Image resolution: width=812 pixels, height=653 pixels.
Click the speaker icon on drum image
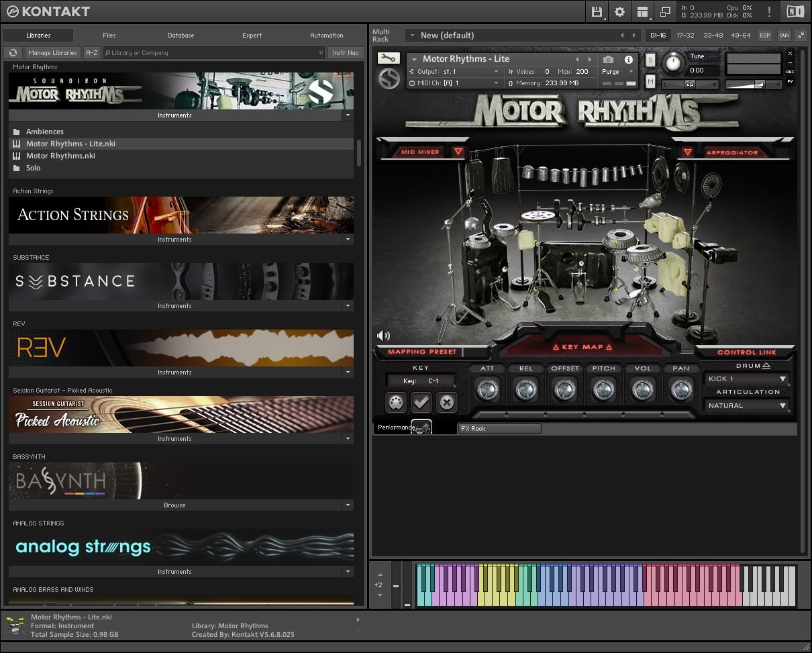383,336
